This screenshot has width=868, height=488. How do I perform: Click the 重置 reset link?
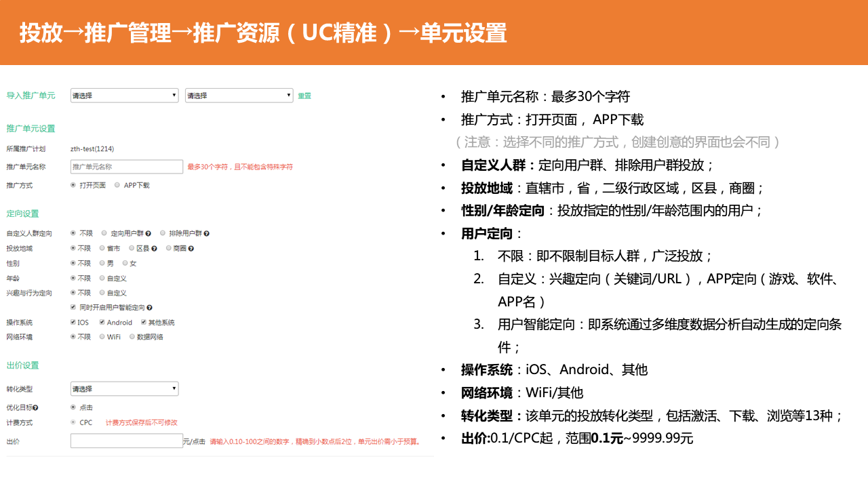click(304, 96)
